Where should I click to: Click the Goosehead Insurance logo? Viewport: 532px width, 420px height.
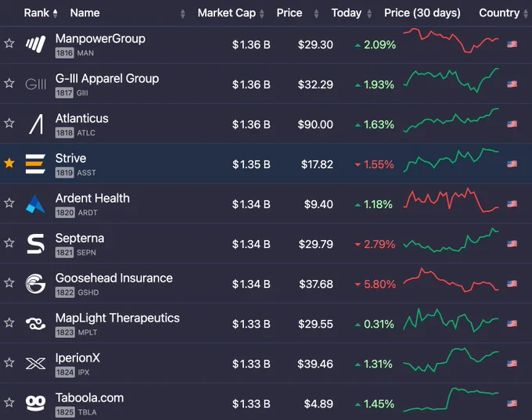pos(36,284)
